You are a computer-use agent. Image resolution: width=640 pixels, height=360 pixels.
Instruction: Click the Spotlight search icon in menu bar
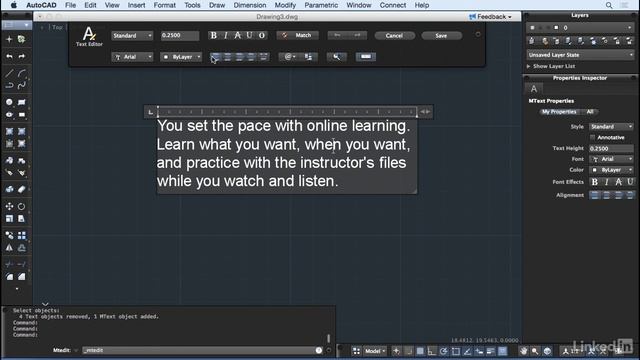click(x=609, y=5)
